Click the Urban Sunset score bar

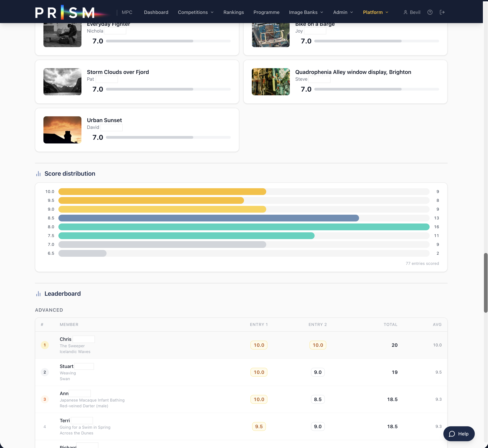point(168,138)
